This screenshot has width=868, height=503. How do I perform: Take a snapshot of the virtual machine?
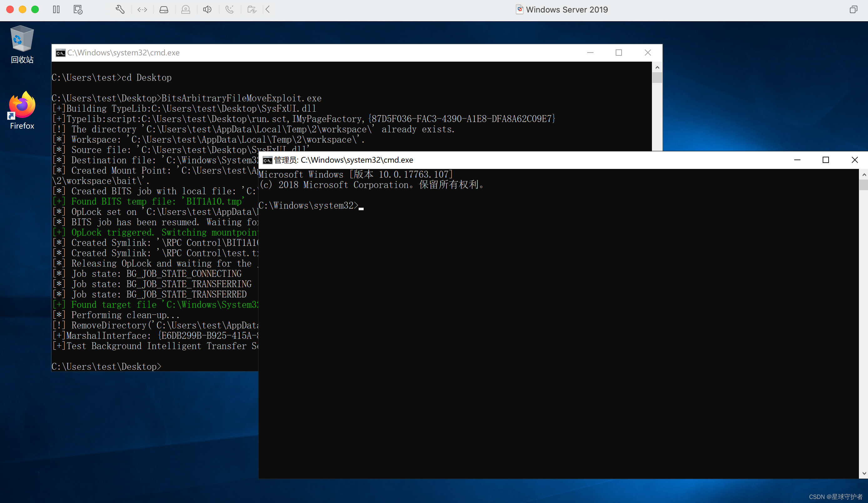coord(78,9)
